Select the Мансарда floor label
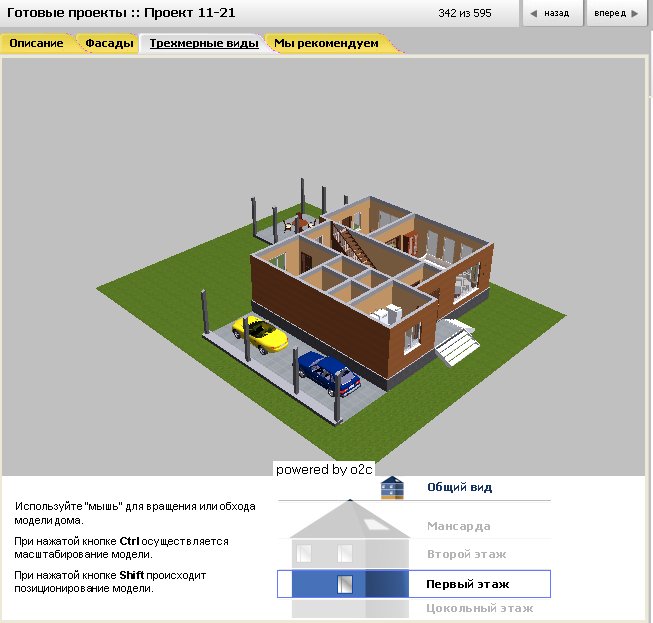Viewport: 653px width, 623px height. (458, 526)
